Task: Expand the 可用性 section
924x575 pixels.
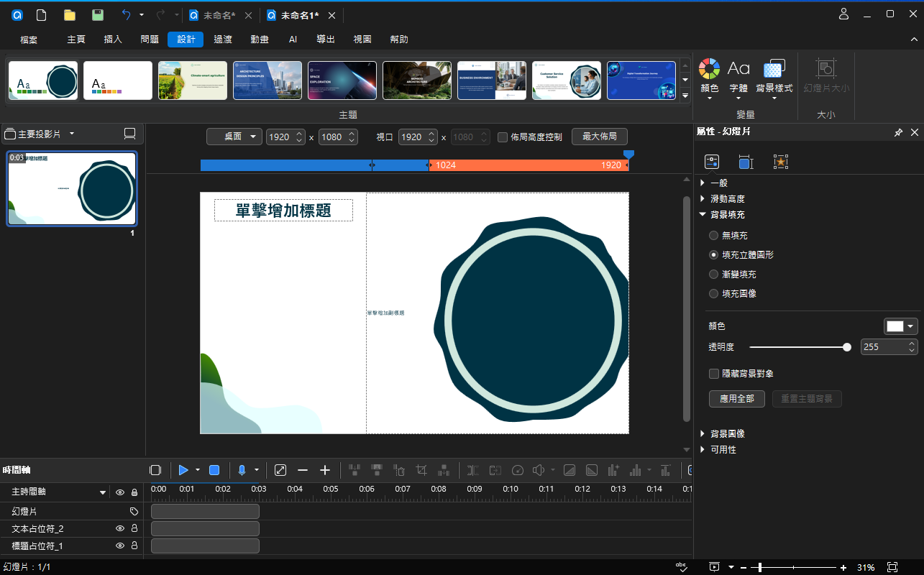Action: 703,449
